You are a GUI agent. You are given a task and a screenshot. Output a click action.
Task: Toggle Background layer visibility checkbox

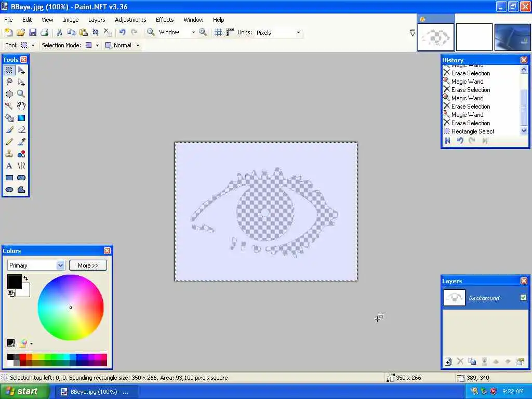tap(523, 298)
